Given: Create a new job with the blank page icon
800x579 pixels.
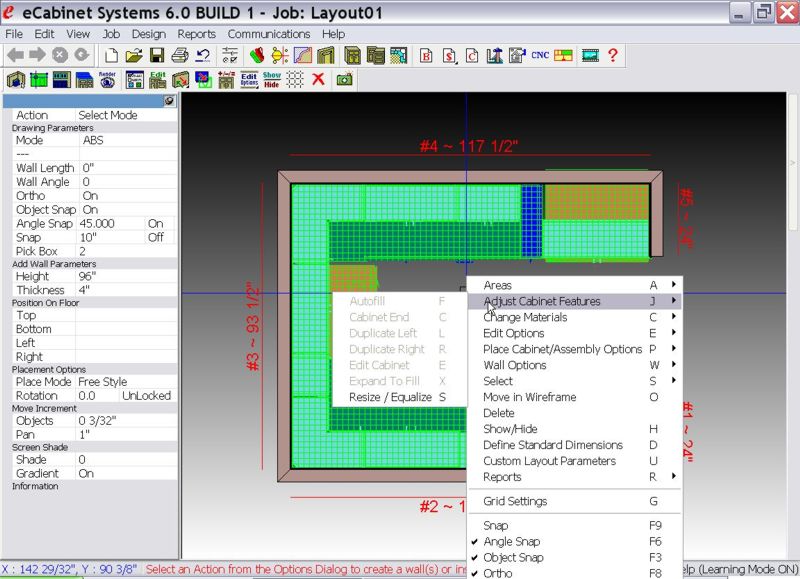Looking at the screenshot, I should click(111, 55).
